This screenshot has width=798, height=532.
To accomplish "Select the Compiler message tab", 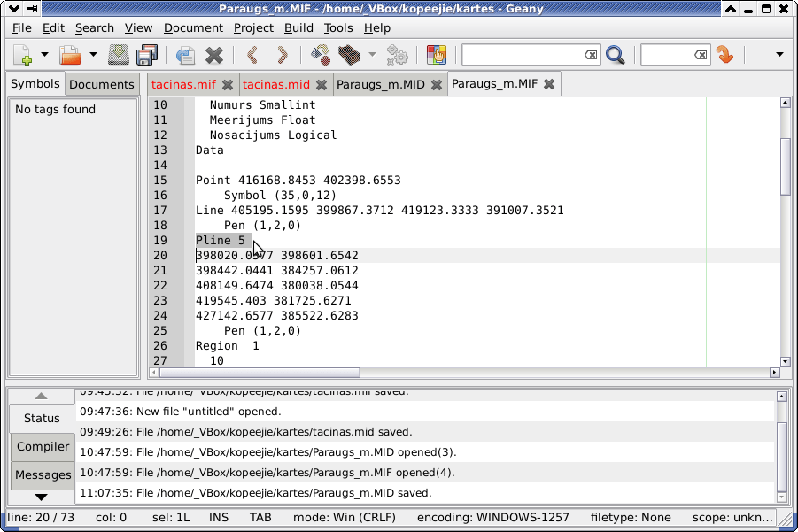I will (x=43, y=446).
